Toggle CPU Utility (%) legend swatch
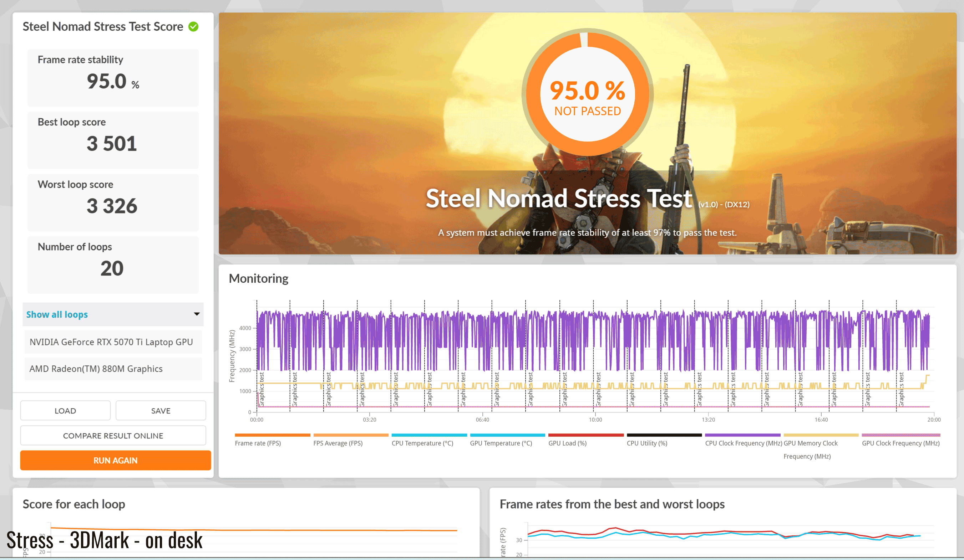This screenshot has height=560, width=964. pyautogui.click(x=664, y=435)
